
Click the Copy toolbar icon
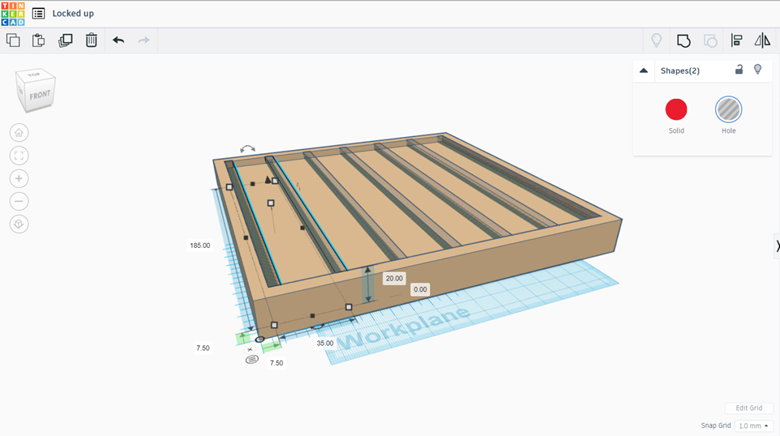tap(13, 40)
